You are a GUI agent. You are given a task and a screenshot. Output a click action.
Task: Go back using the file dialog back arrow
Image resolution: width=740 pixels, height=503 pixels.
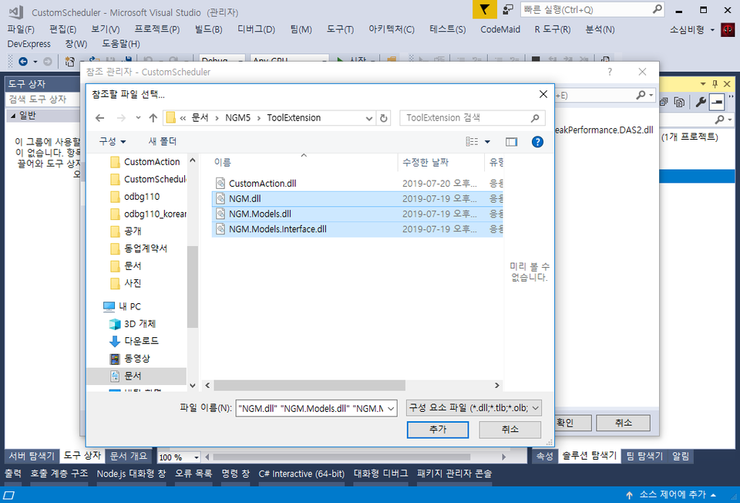100,118
